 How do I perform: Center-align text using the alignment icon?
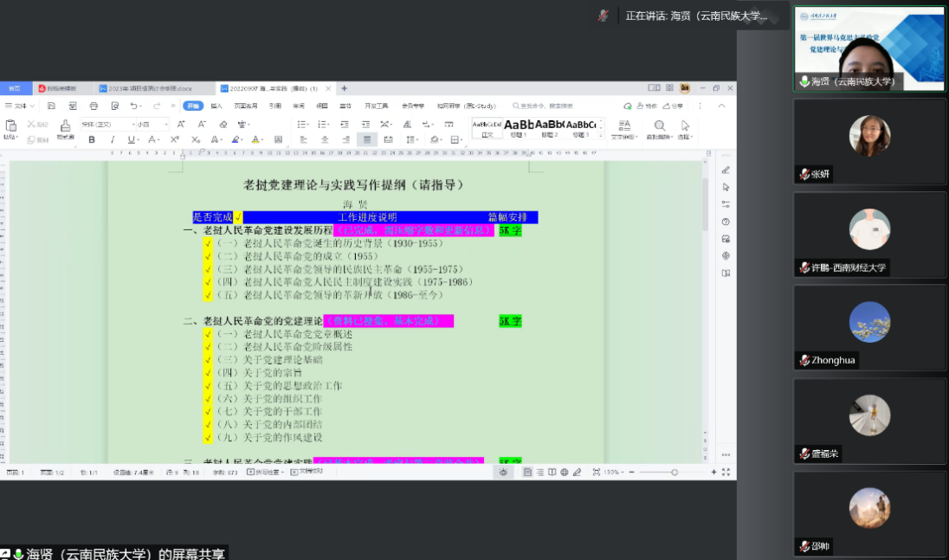325,139
